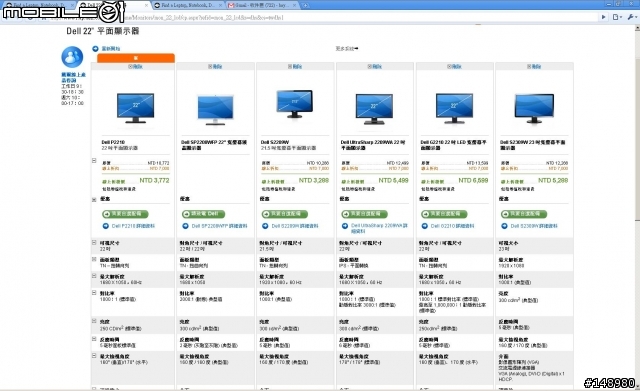The width and height of the screenshot is (640, 391).
Task: Click the green customize button under Dell P2210
Action: [125, 214]
